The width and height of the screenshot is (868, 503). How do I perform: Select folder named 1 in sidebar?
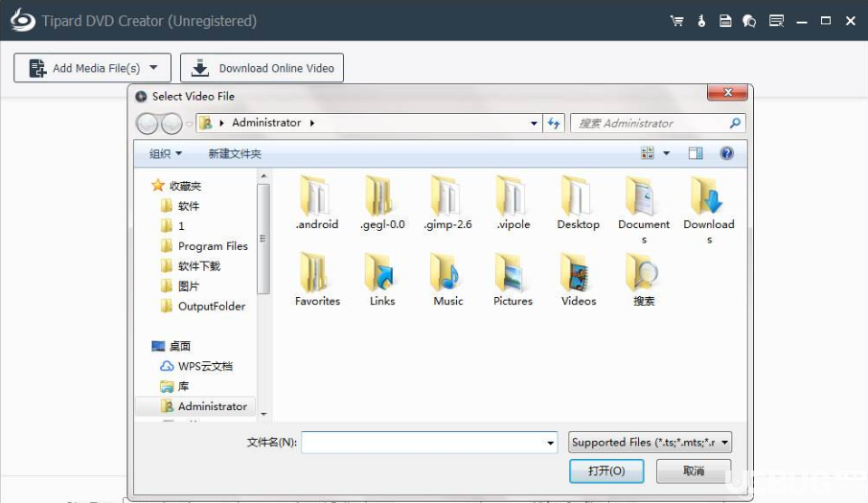pos(172,226)
